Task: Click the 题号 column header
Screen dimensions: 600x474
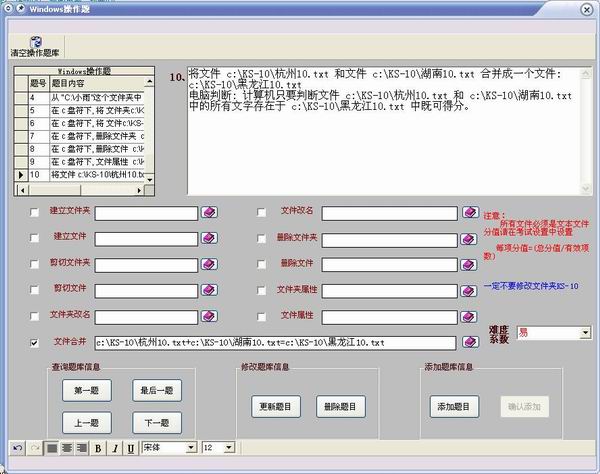Action: 39,83
